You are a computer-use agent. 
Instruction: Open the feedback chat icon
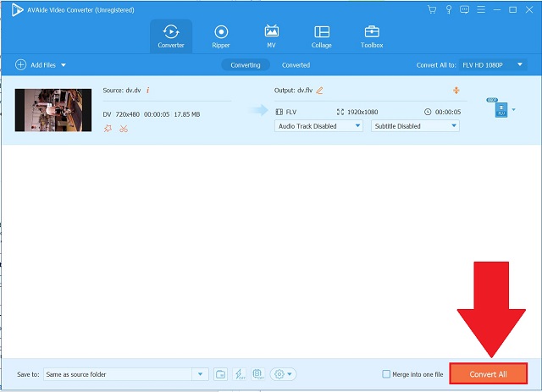point(465,9)
